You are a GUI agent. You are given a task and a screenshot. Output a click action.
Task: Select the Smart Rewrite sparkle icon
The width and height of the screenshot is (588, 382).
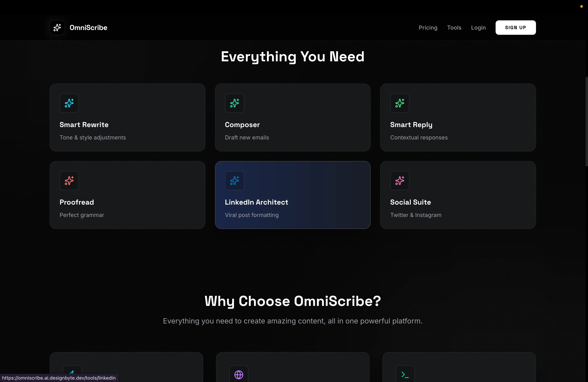[x=69, y=103]
